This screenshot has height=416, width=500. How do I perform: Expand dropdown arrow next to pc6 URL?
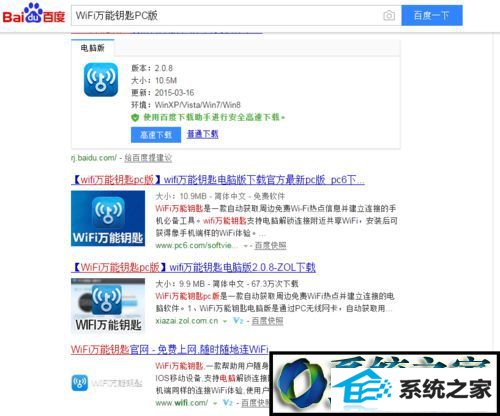(x=246, y=246)
